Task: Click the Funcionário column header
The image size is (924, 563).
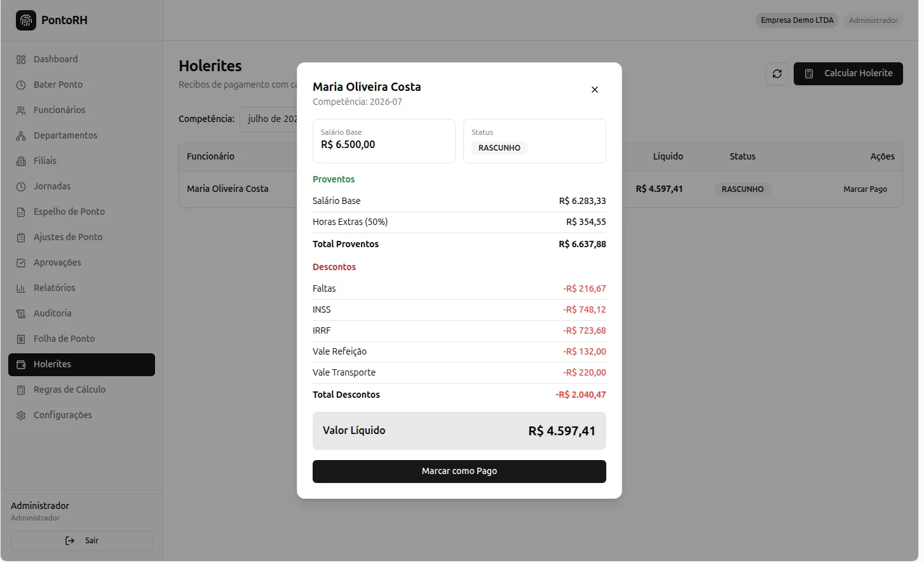Action: [x=210, y=156]
